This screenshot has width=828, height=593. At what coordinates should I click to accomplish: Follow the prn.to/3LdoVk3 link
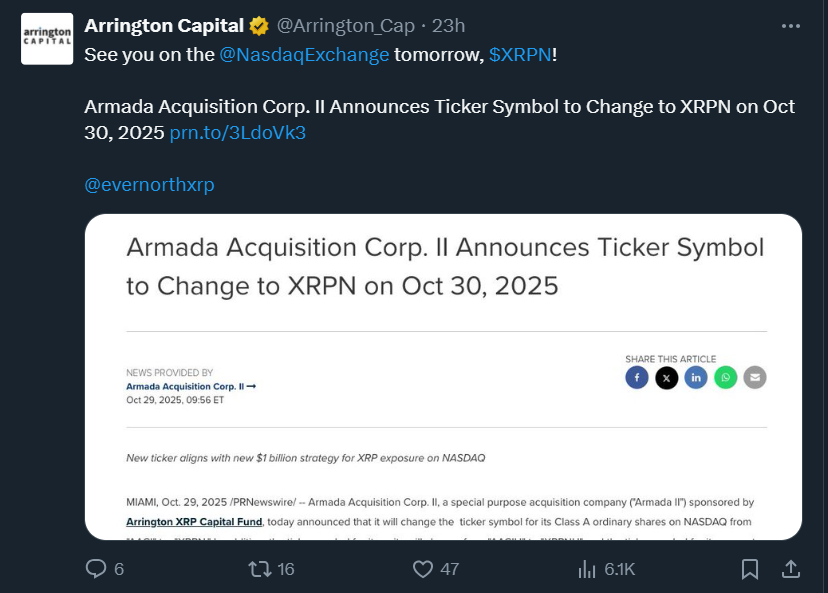[240, 132]
